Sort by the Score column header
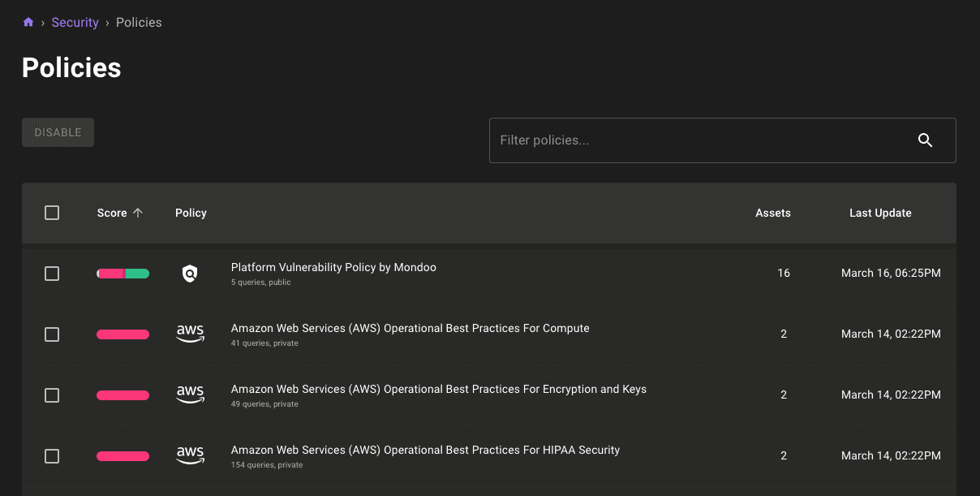Screen dimensions: 980x496 pos(112,213)
